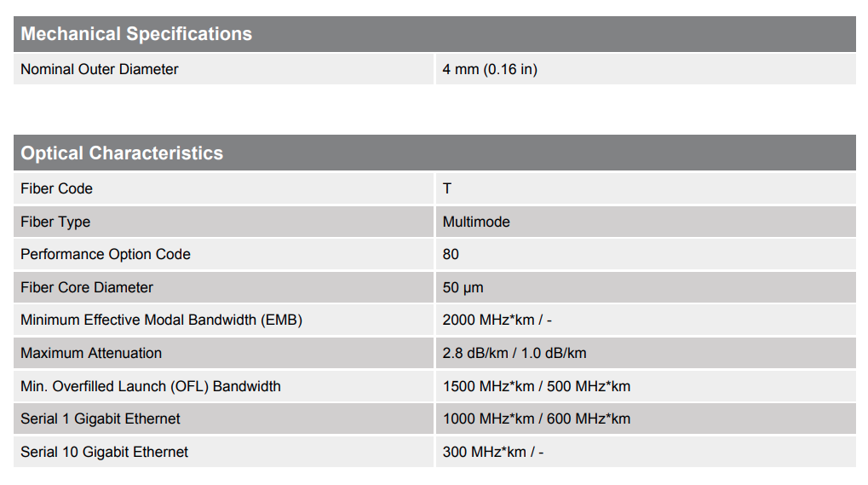
Task: Select the Fiber Code row label
Action: coord(57,188)
